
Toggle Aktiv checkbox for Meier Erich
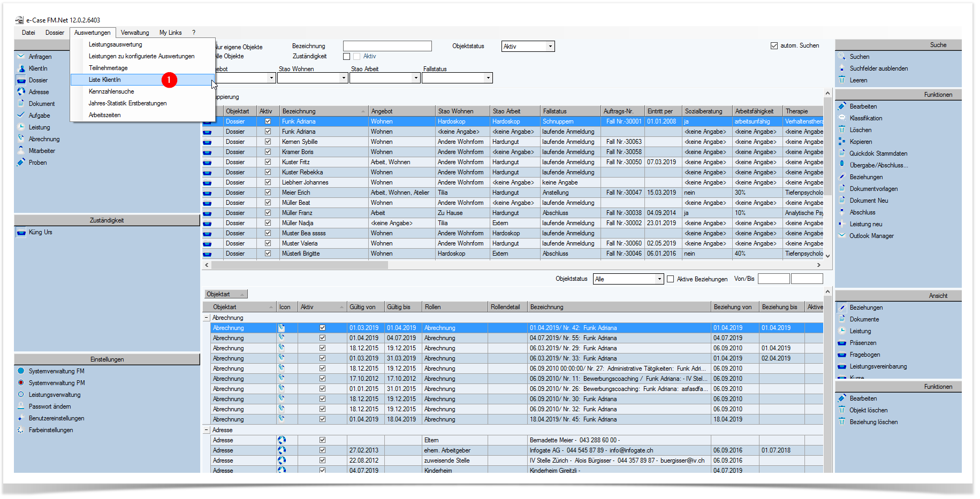(268, 193)
